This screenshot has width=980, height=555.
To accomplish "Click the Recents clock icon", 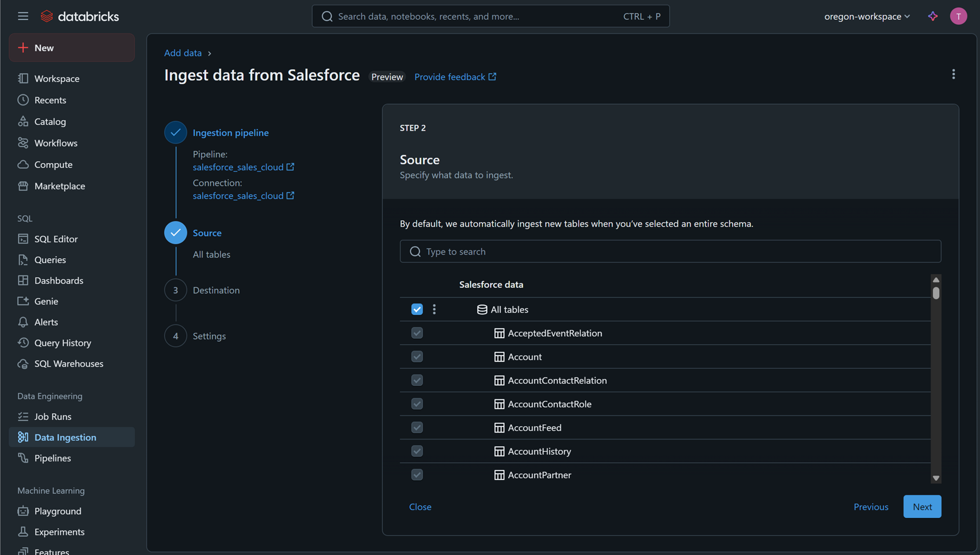I will 23,100.
